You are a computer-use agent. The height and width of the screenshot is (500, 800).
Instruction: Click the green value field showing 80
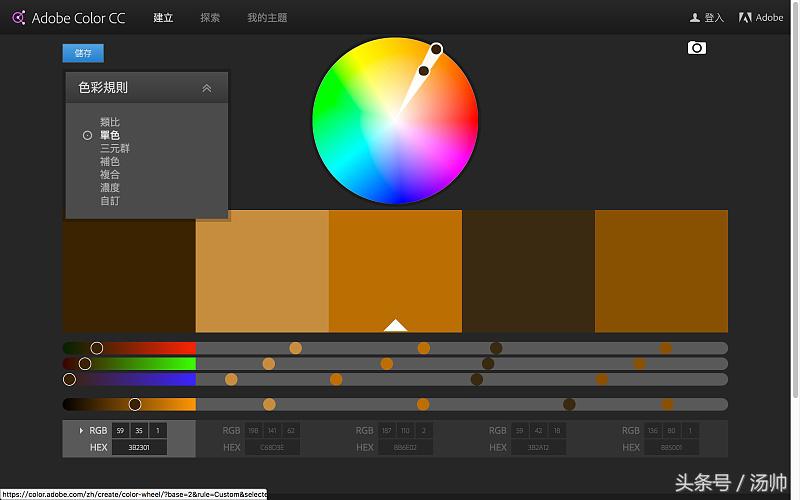pyautogui.click(x=671, y=431)
